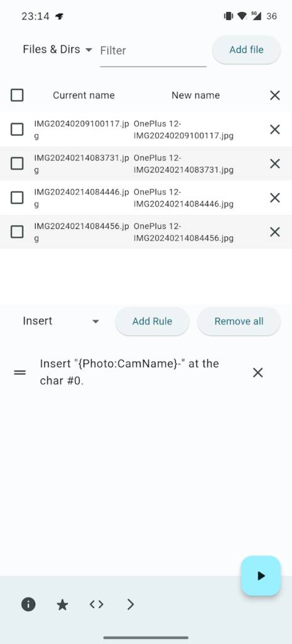The height and width of the screenshot is (644, 292).
Task: Focus the Filter input field
Action: click(153, 51)
